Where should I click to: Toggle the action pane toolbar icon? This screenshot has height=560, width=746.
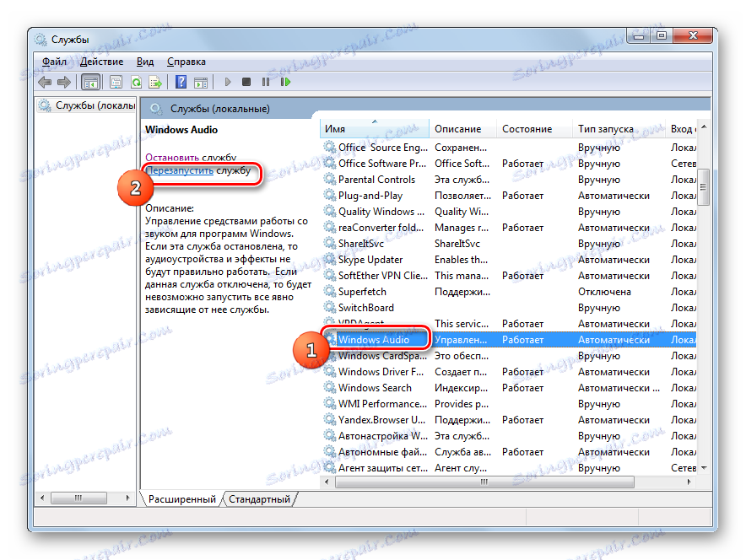pos(201,83)
